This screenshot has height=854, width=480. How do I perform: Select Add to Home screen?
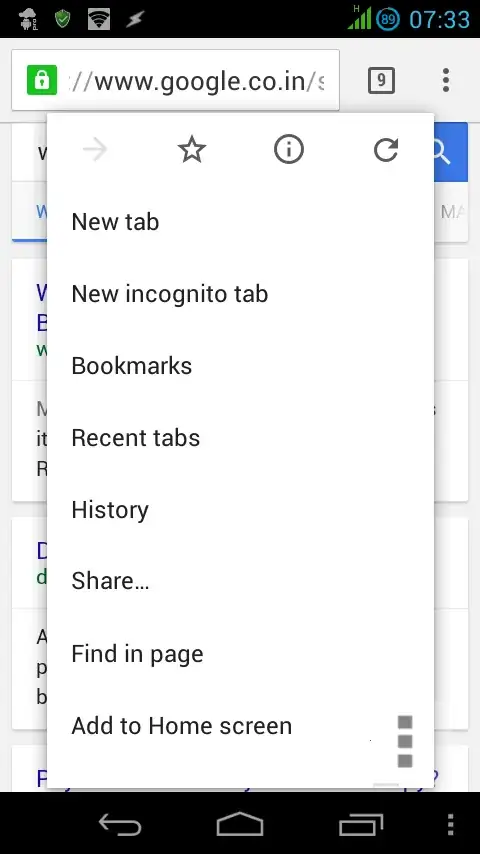coord(240,725)
